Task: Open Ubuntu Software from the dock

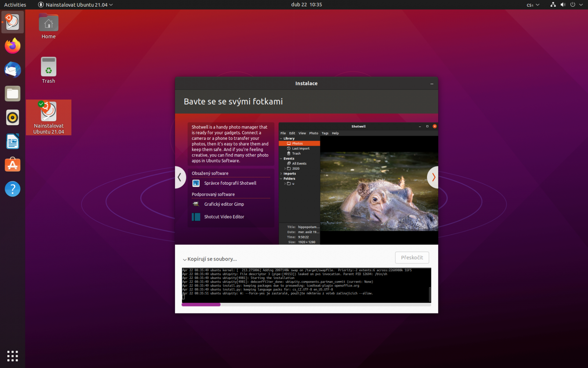Action: pyautogui.click(x=12, y=164)
